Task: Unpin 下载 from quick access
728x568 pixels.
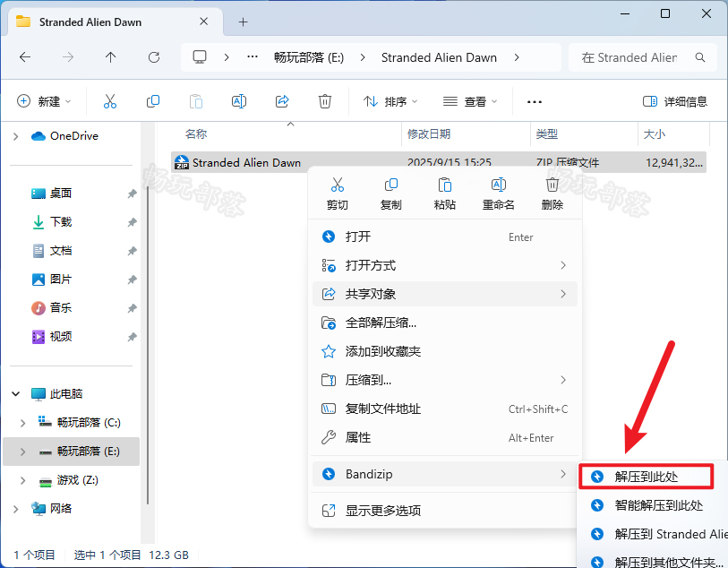Action: [x=133, y=222]
